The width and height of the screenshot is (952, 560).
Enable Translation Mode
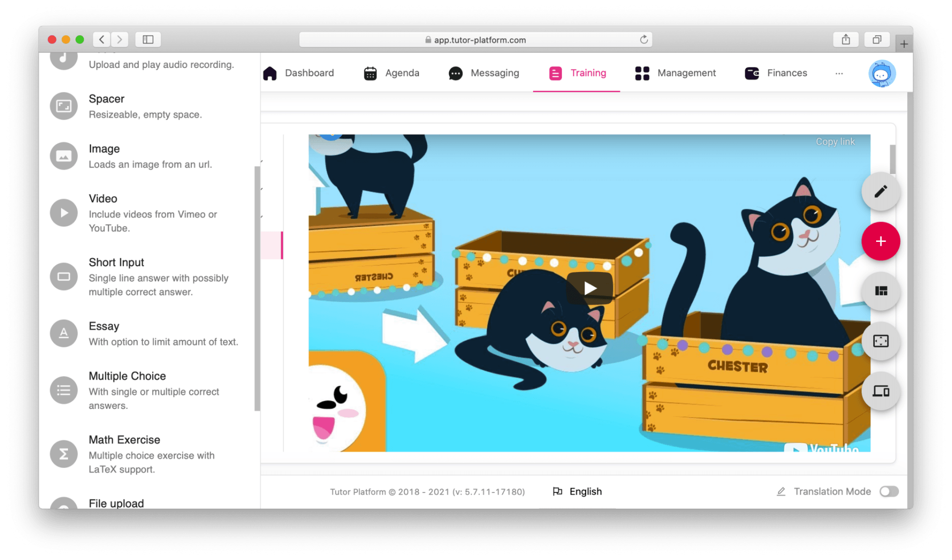pos(889,491)
